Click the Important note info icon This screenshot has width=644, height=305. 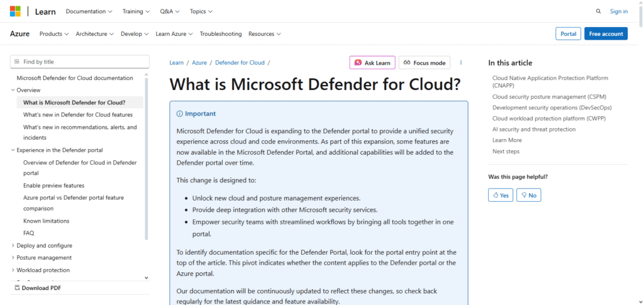pos(179,114)
